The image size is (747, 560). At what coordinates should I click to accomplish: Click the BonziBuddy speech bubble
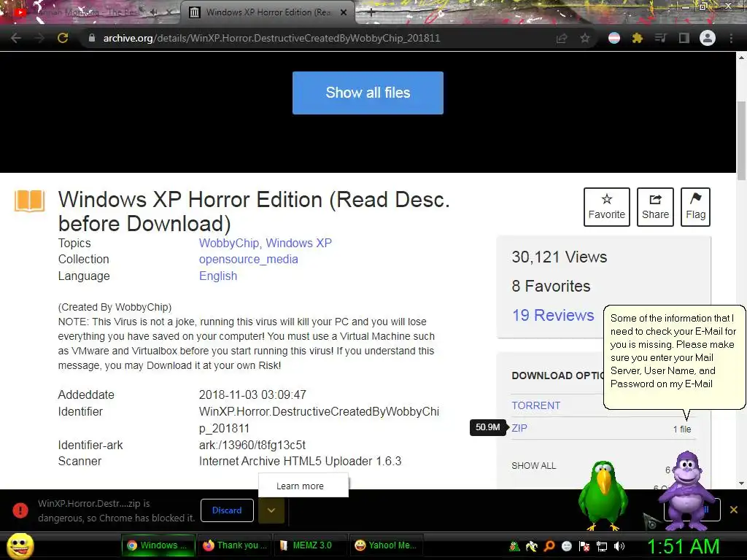click(673, 357)
